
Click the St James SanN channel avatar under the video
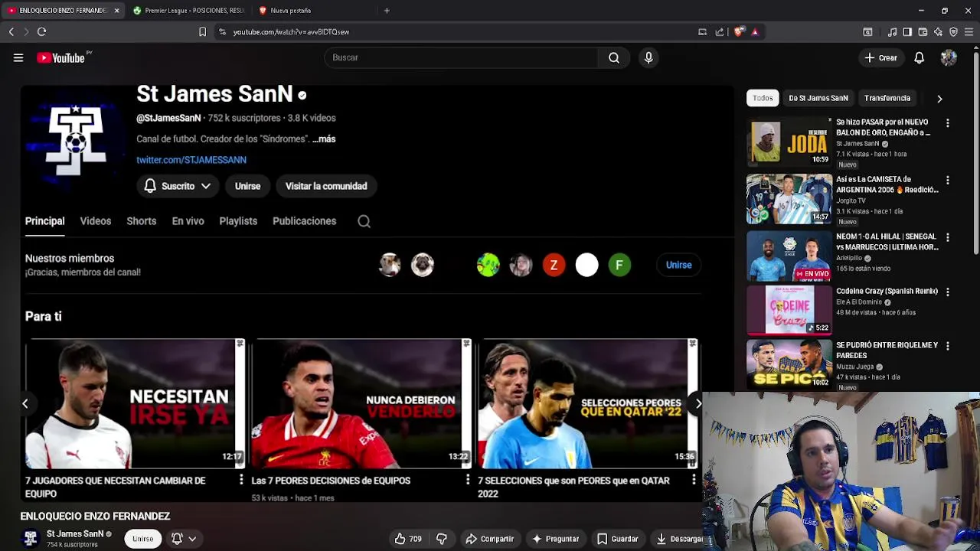click(x=31, y=538)
